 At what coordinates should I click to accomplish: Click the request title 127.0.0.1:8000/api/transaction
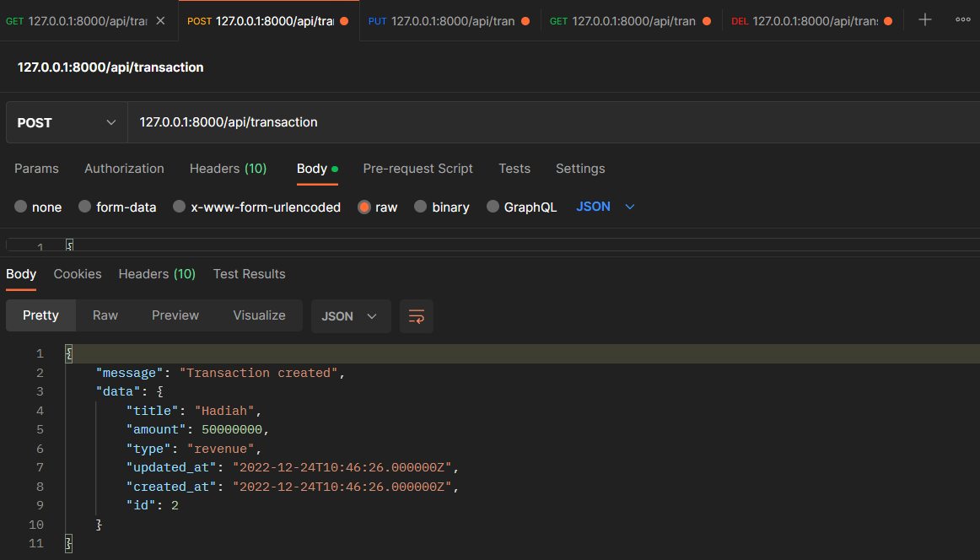[110, 67]
